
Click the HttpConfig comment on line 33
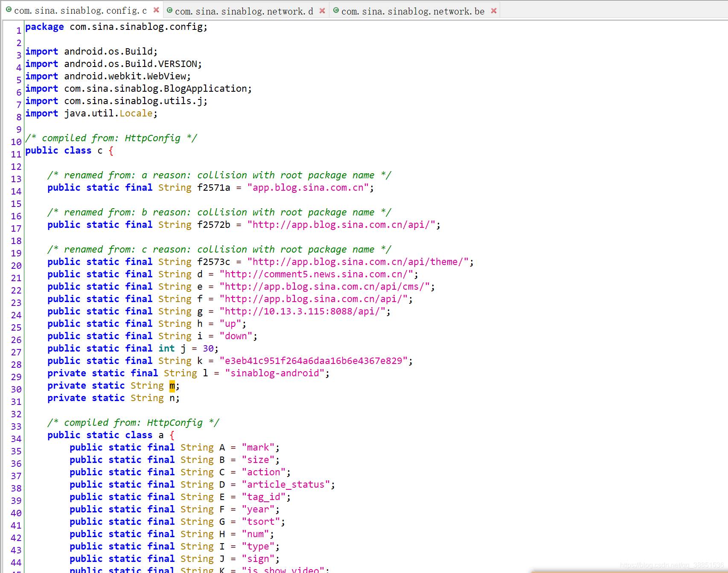tap(133, 423)
